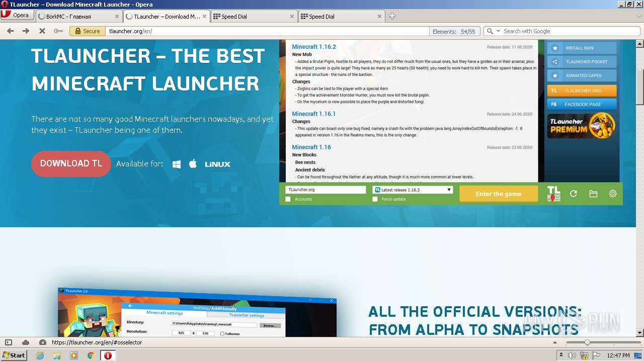This screenshot has height=362, width=644.
Task: Toggle the Opera panels icon in status bar
Action: 9,342
